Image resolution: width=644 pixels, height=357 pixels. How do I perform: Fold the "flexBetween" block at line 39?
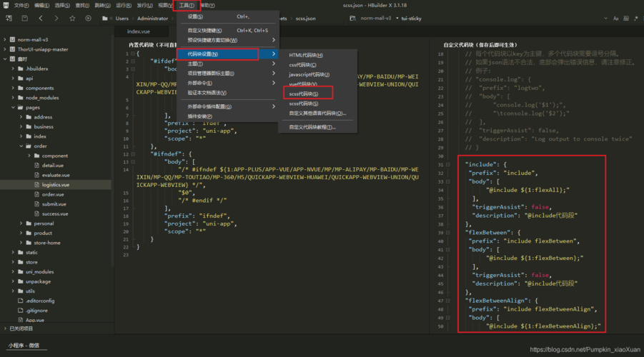(x=447, y=233)
